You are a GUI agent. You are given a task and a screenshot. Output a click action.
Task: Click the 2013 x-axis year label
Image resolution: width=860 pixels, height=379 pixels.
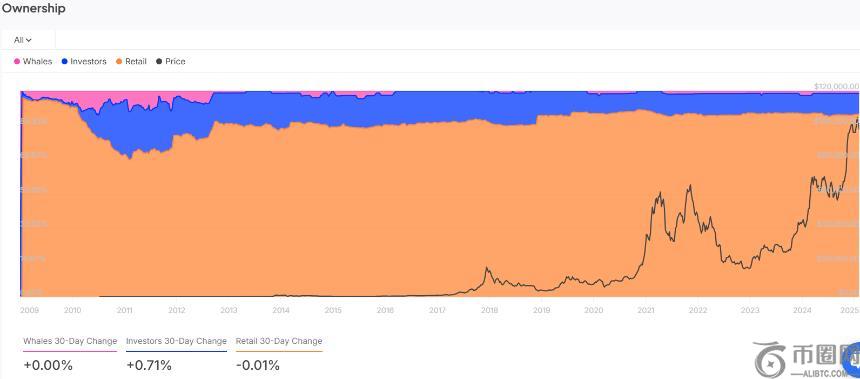tap(229, 310)
